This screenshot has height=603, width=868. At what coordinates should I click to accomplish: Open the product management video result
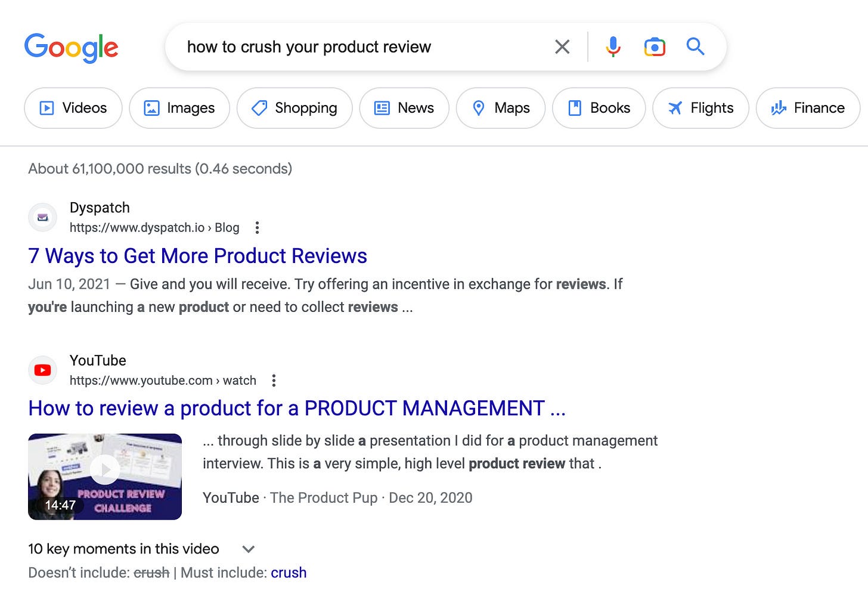[297, 409]
